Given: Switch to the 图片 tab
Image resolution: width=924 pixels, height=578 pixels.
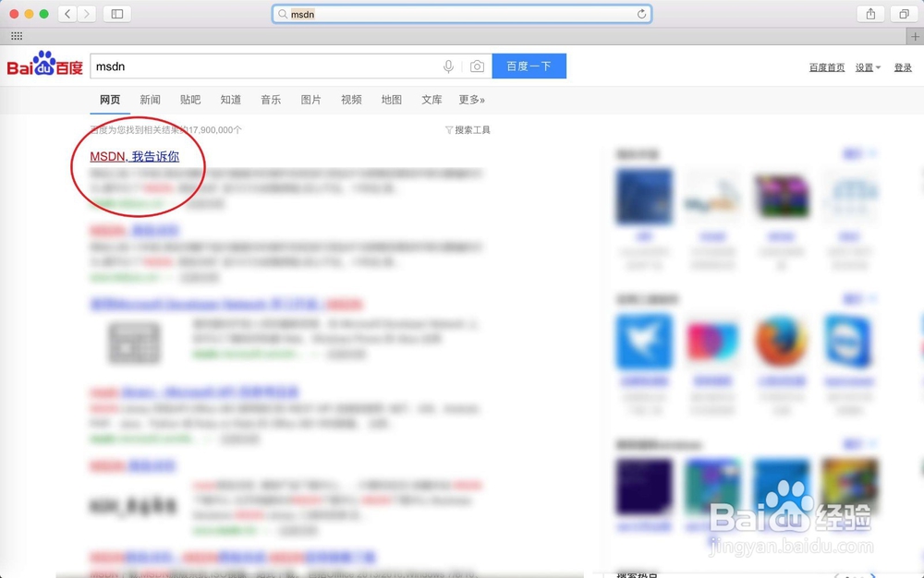Looking at the screenshot, I should (x=310, y=100).
